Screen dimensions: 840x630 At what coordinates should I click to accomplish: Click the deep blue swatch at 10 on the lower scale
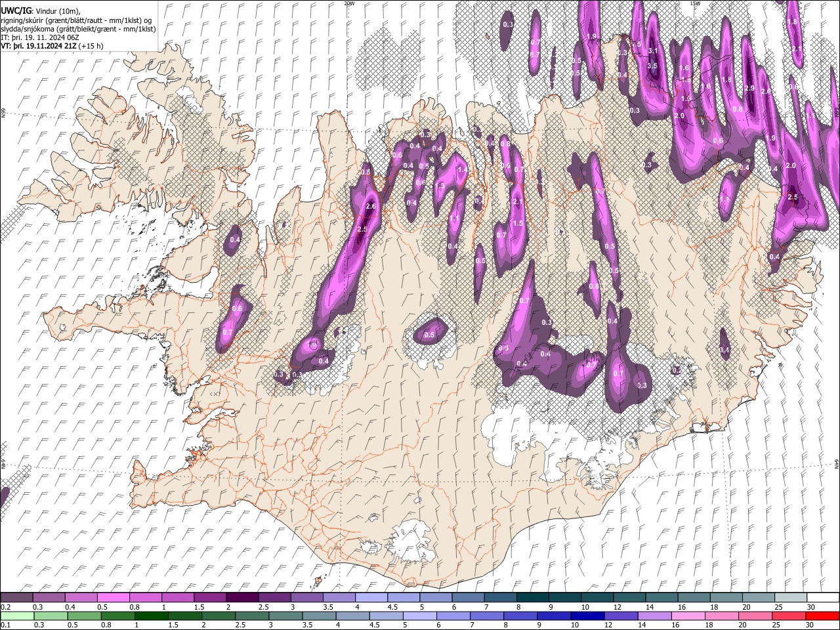point(588,616)
